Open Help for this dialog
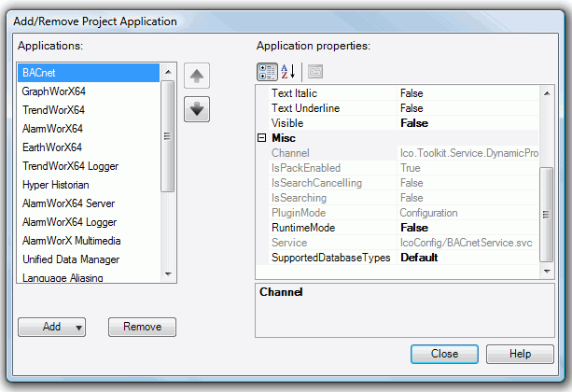 point(520,354)
